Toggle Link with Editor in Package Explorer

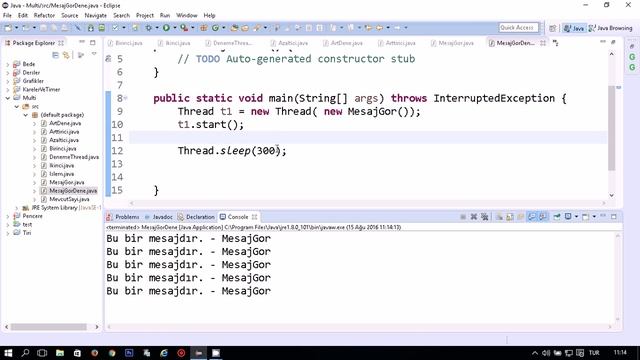(66, 55)
